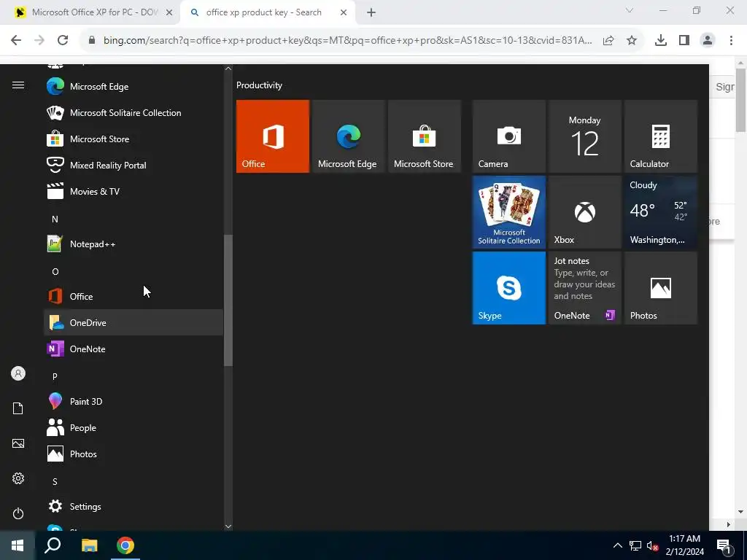Open a new Chrome tab
This screenshot has height=560, width=747.
[371, 13]
